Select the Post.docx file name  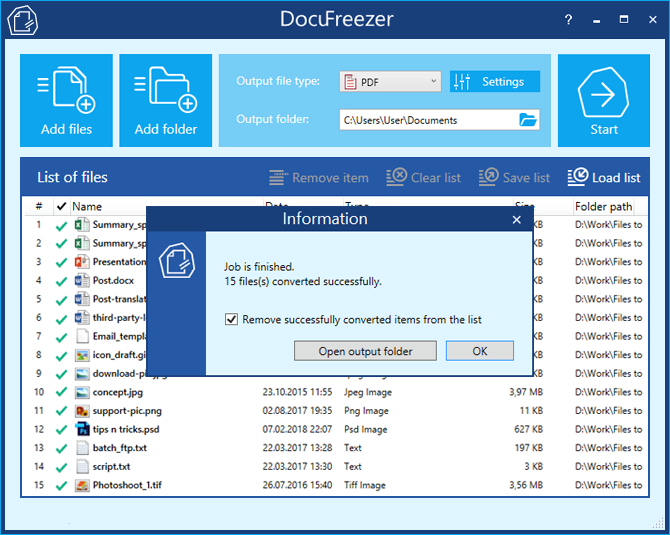(113, 280)
